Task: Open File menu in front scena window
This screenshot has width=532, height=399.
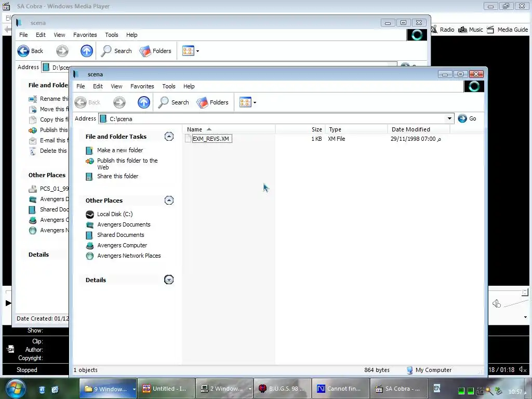Action: tap(81, 86)
